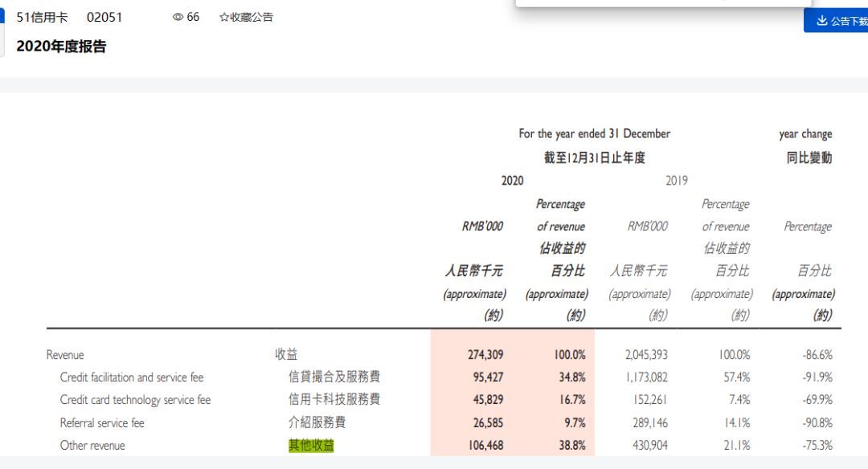Select the Credit facilitation and service fee row label
This screenshot has height=469, width=868.
132,377
